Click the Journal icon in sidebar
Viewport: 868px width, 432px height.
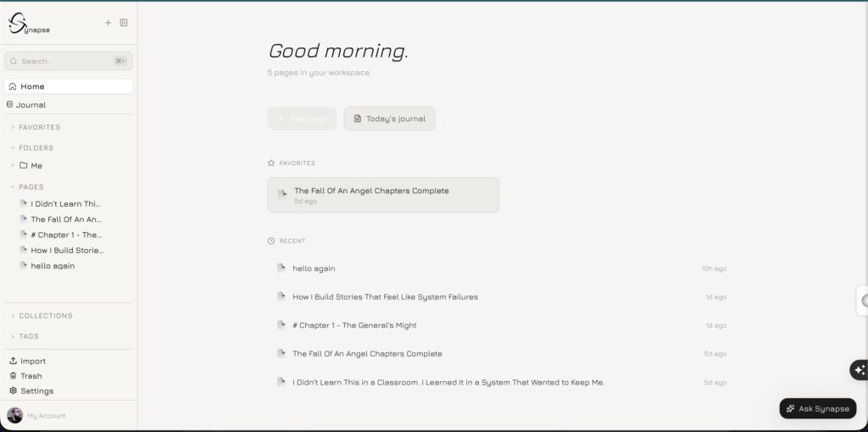coord(9,104)
